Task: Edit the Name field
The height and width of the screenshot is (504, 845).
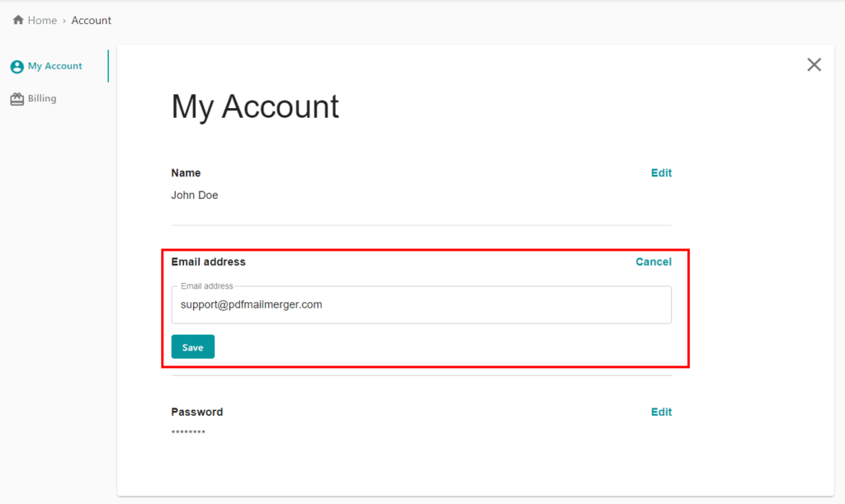Action: (x=661, y=172)
